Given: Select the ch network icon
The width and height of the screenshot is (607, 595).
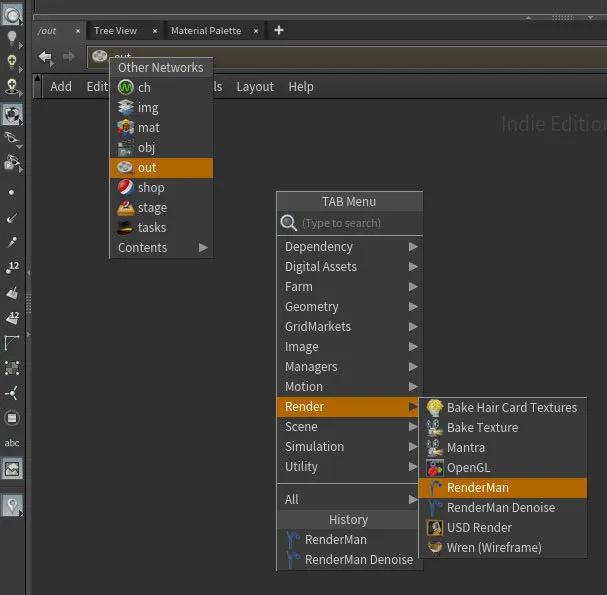Looking at the screenshot, I should click(x=125, y=87).
